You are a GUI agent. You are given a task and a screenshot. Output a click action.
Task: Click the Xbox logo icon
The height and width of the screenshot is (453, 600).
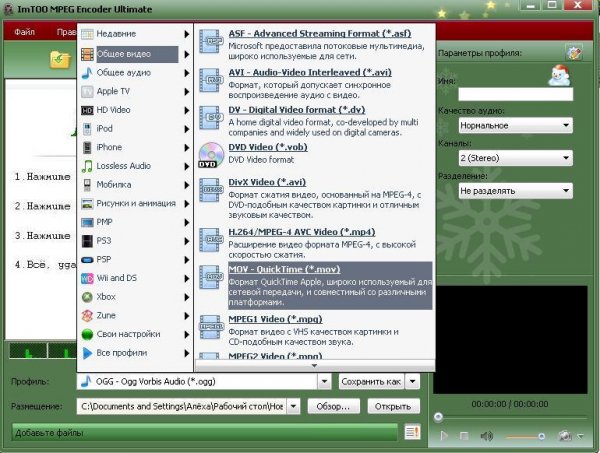click(x=87, y=297)
